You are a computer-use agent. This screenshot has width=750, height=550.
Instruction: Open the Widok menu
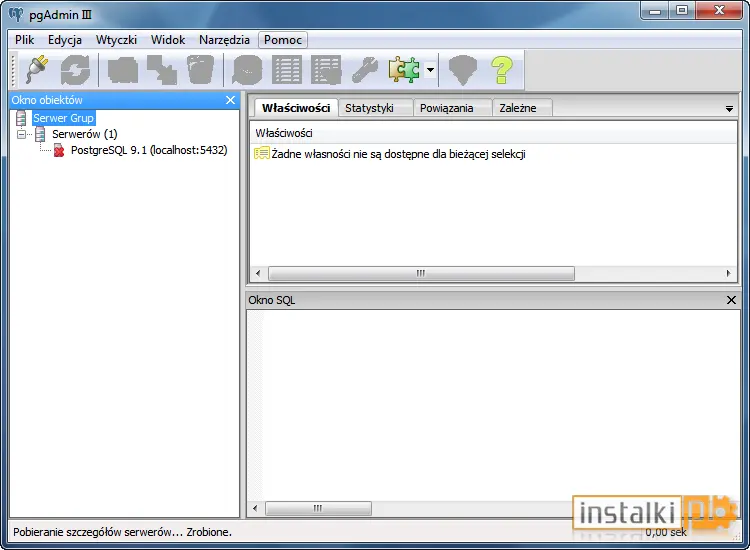[168, 40]
